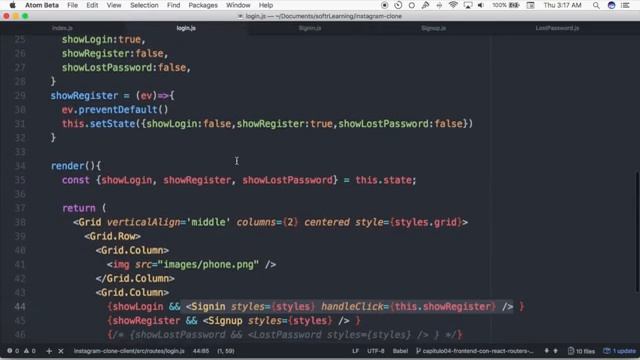Screen dimensions: 640x360
Task: Switch to the index.js tab
Action: point(62,28)
